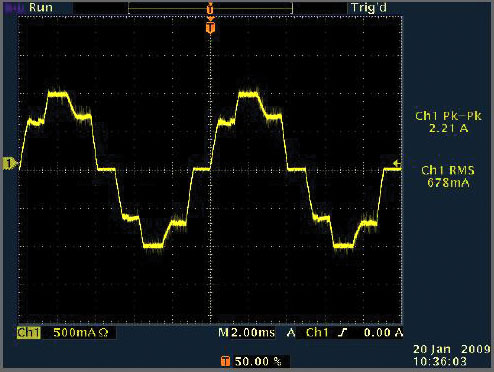Click the record view bar at top
This screenshot has height=372, width=494.
coord(210,8)
